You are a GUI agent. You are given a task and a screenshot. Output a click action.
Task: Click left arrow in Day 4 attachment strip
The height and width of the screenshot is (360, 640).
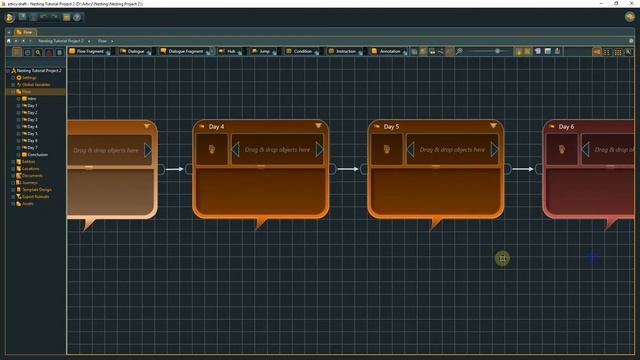(x=236, y=149)
